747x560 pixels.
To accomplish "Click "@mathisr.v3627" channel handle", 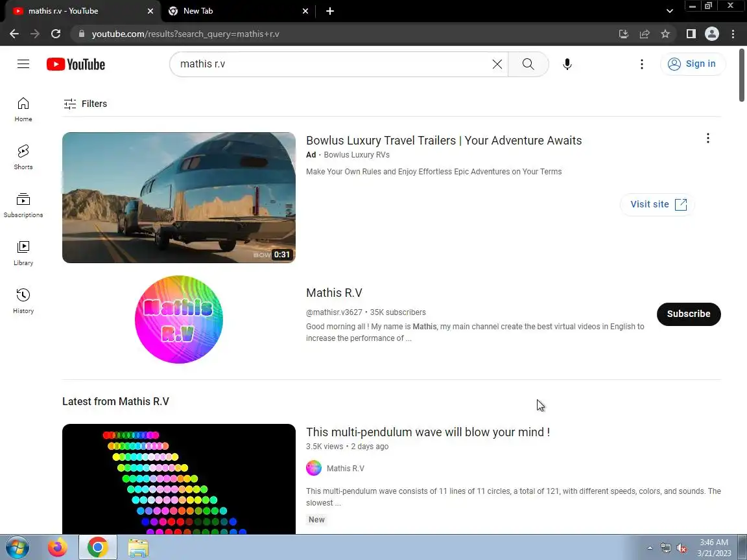I will pyautogui.click(x=334, y=312).
